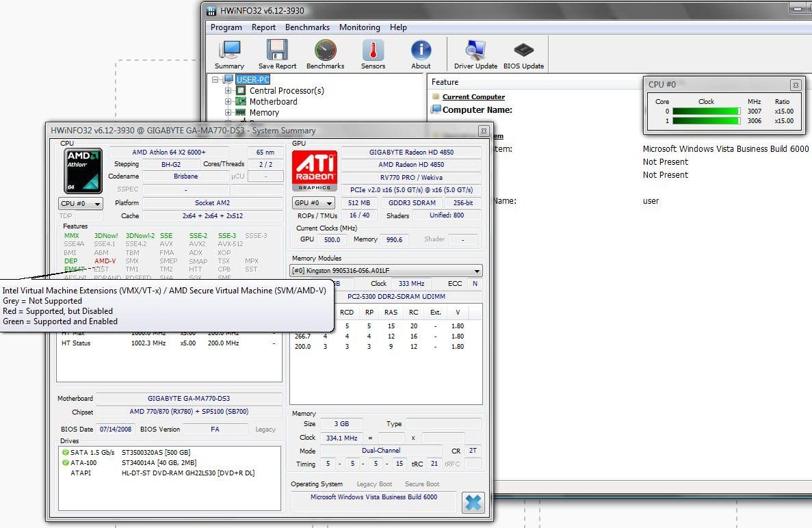Click the ATI Radeon Graphics logo
Screen dimensions: 812x528
(x=315, y=171)
